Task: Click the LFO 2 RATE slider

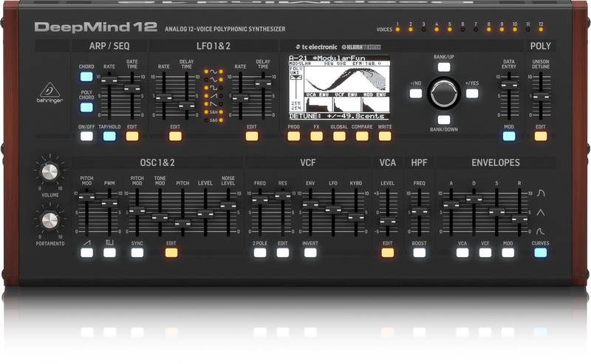Action: coord(240,98)
